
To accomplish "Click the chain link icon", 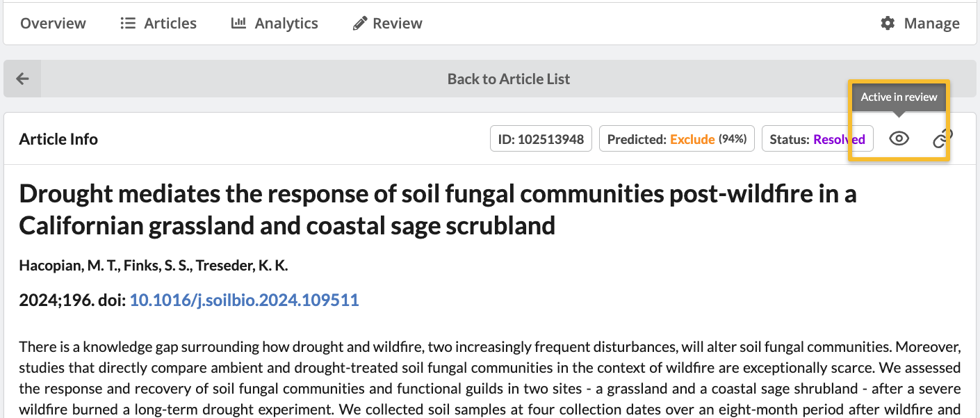I will click(941, 139).
